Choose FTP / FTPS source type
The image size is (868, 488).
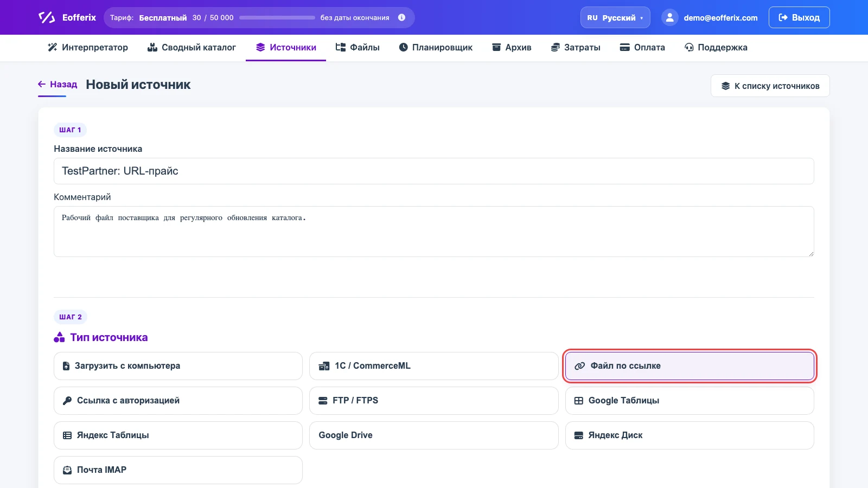(433, 401)
